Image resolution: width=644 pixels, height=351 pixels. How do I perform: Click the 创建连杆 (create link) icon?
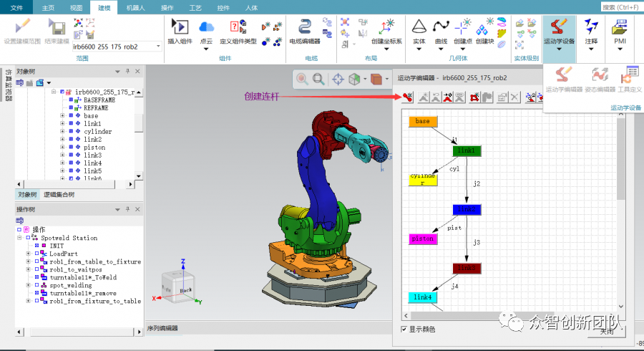click(x=407, y=97)
